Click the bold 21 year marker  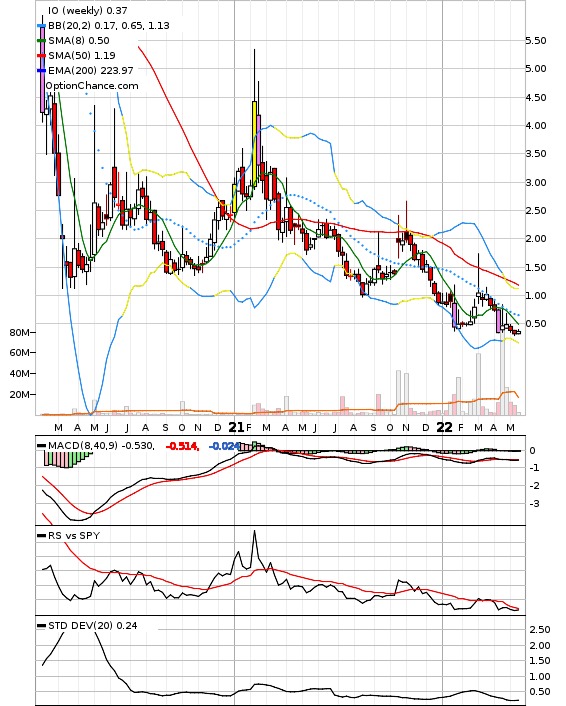[236, 427]
